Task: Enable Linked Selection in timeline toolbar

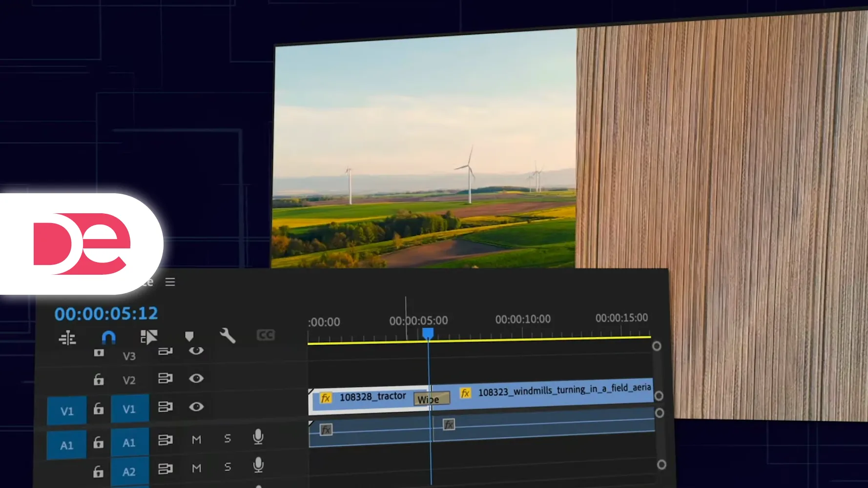Action: point(149,337)
